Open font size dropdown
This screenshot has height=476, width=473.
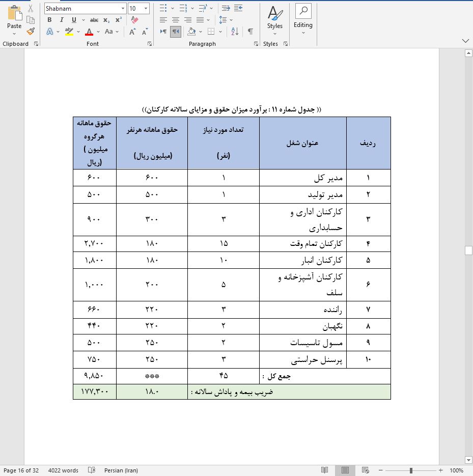pos(146,9)
